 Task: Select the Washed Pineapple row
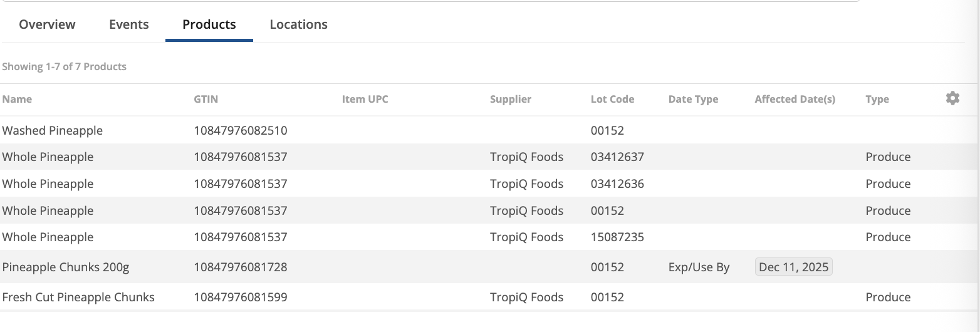pyautogui.click(x=53, y=130)
